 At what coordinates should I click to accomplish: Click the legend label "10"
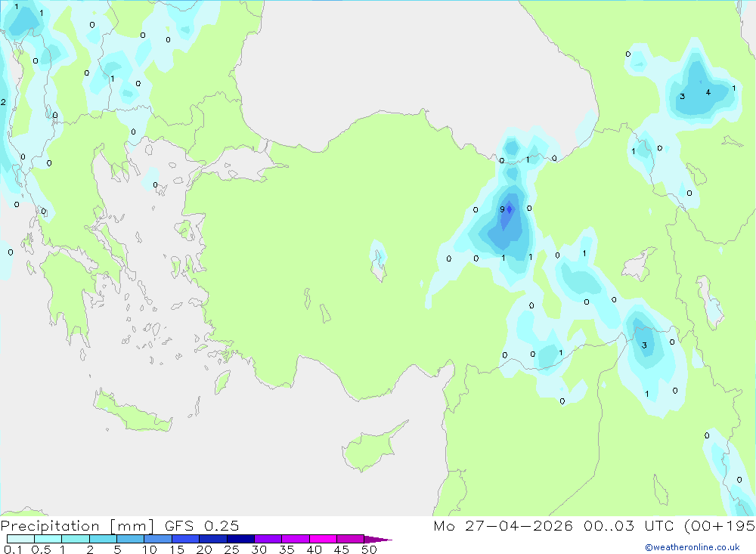tap(150, 549)
